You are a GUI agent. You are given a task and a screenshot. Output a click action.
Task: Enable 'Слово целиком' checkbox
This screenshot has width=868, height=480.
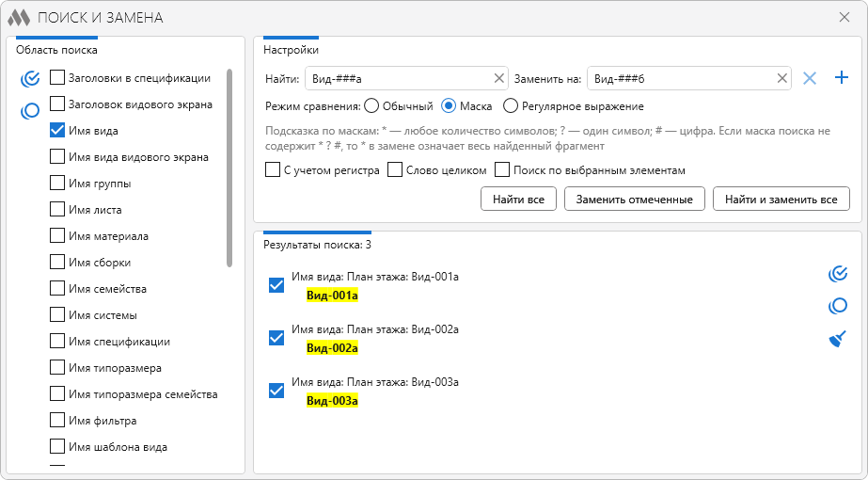tap(396, 170)
